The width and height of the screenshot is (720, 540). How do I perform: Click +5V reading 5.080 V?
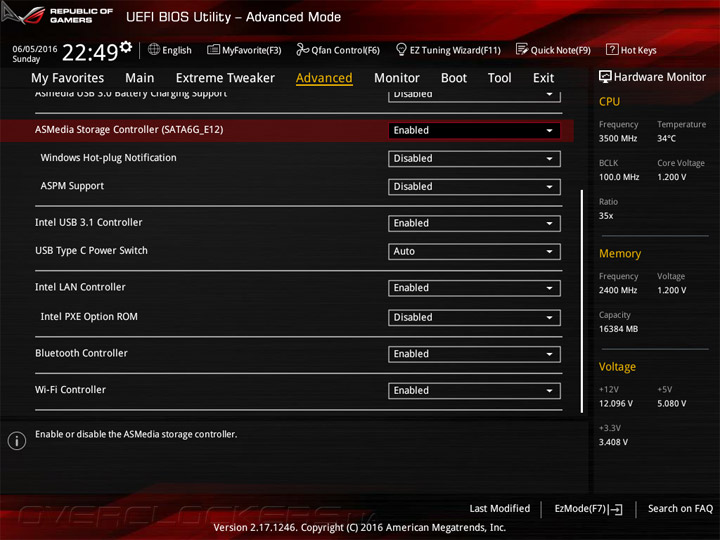click(672, 404)
